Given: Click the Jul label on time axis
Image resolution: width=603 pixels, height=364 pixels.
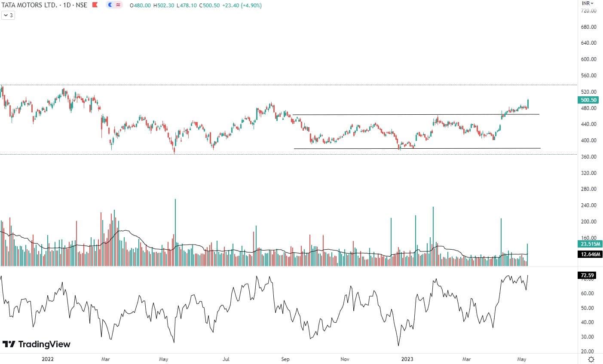Looking at the screenshot, I should pyautogui.click(x=226, y=359).
